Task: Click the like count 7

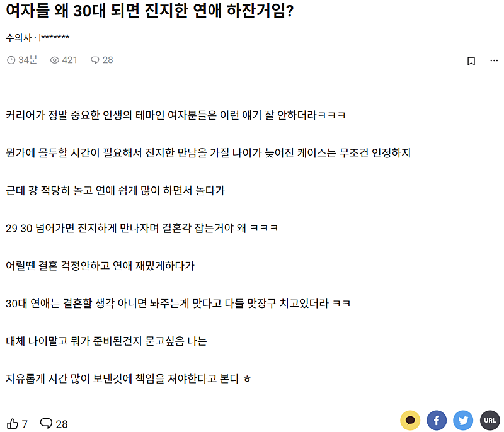Action: [25, 424]
